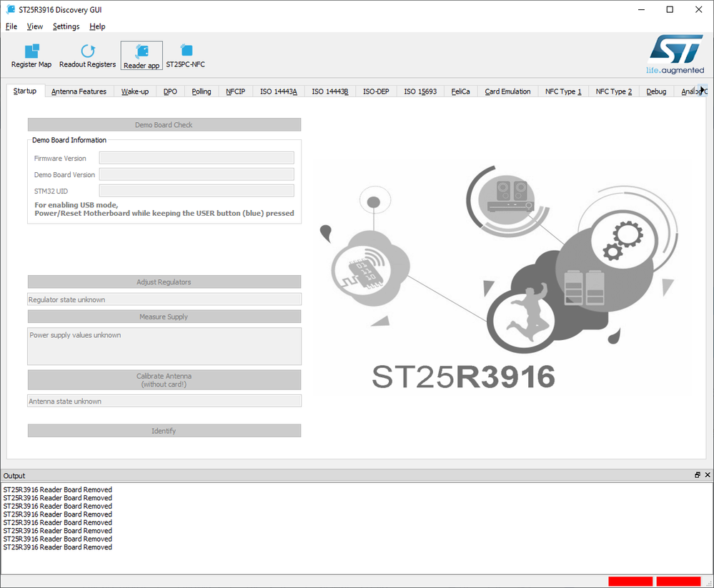Minimize the Discovery GUI window
Screen dimensions: 714x588
[641, 9]
